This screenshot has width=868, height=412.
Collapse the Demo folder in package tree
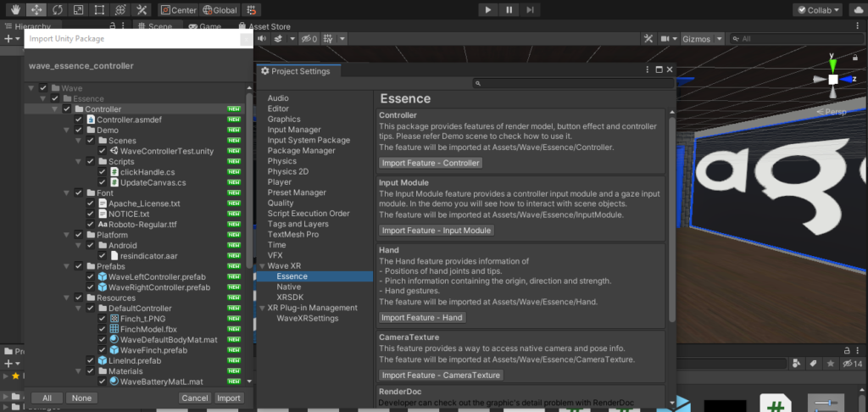pyautogui.click(x=66, y=131)
